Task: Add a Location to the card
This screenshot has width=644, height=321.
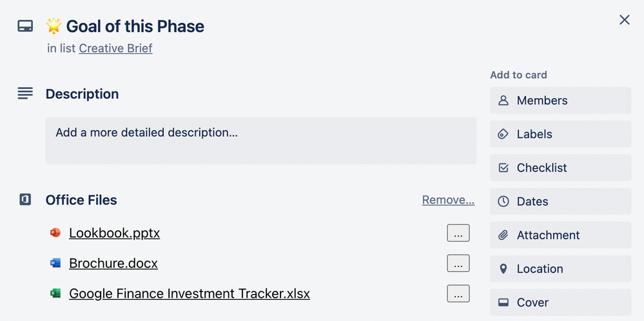Action: pyautogui.click(x=560, y=269)
